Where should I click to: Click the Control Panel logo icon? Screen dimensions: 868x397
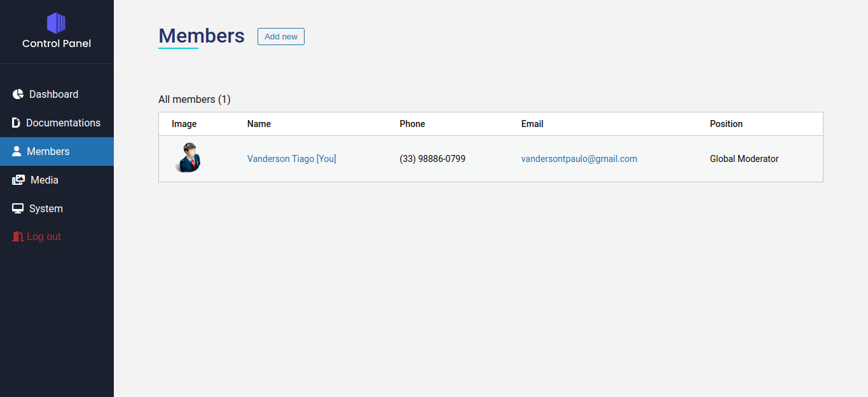[57, 24]
